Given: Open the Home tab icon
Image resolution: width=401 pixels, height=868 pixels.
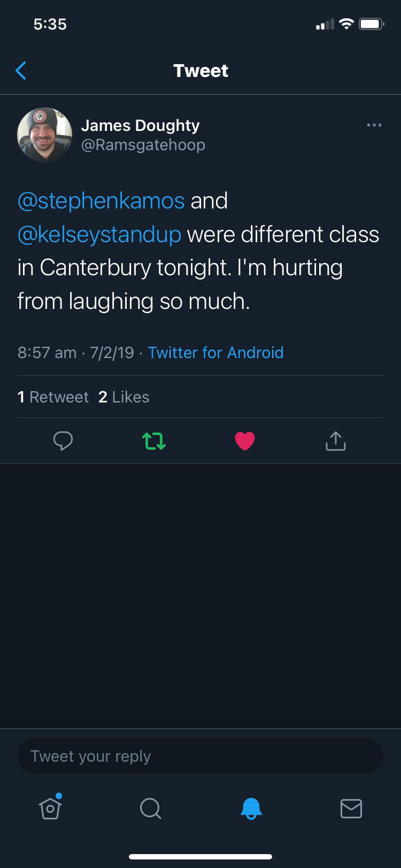Looking at the screenshot, I should [50, 808].
